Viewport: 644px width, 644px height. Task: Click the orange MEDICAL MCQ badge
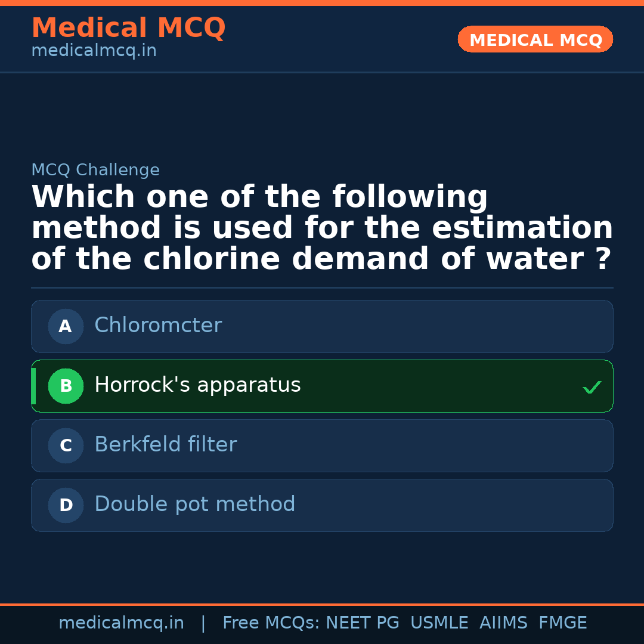pyautogui.click(x=535, y=39)
